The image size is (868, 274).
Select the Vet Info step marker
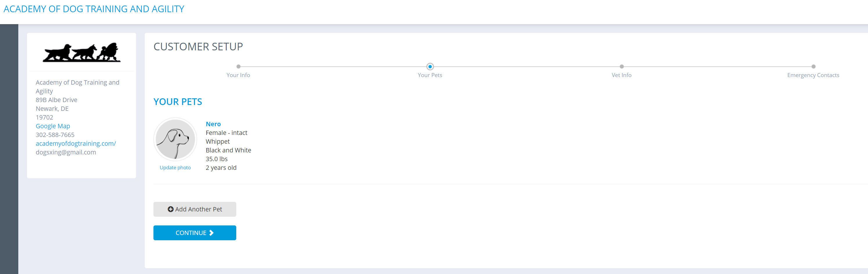(622, 67)
